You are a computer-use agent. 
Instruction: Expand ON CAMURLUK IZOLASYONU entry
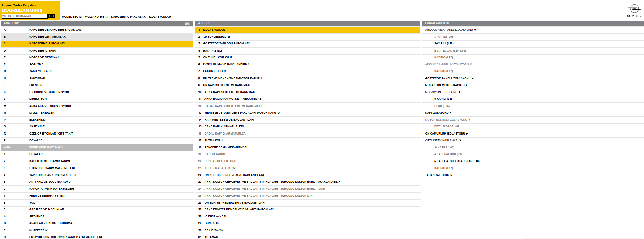tap(447, 133)
